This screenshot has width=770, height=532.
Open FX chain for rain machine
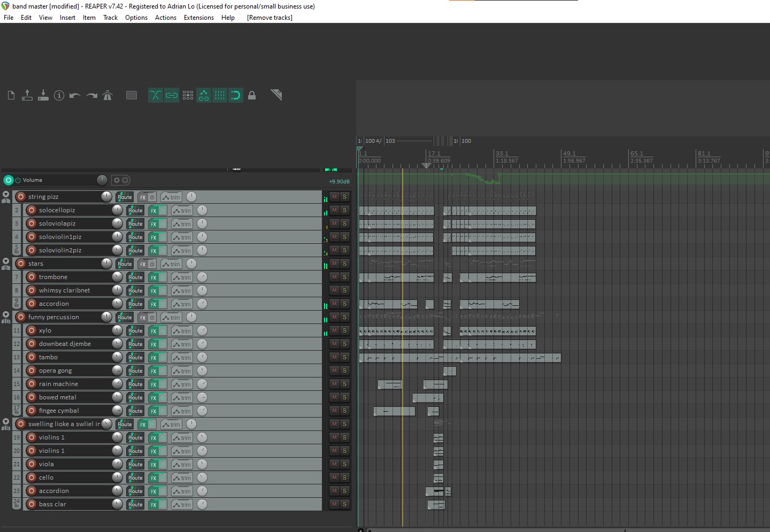tap(153, 384)
